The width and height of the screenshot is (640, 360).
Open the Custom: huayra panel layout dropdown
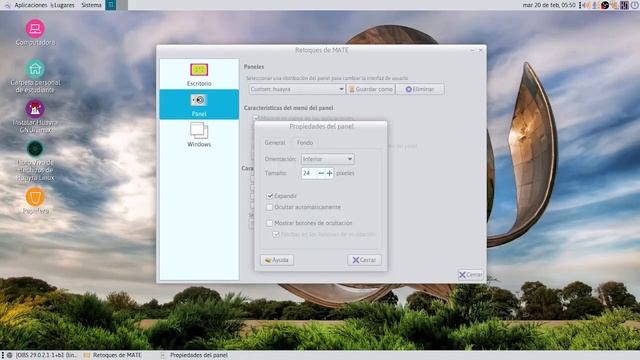click(297, 89)
